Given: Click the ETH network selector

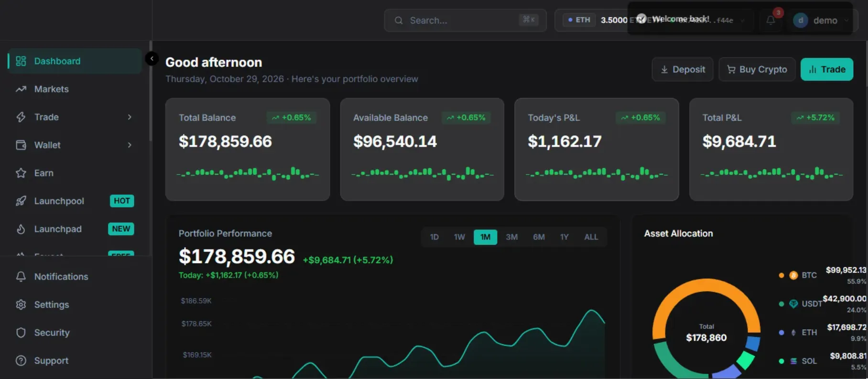Looking at the screenshot, I should click(x=579, y=20).
